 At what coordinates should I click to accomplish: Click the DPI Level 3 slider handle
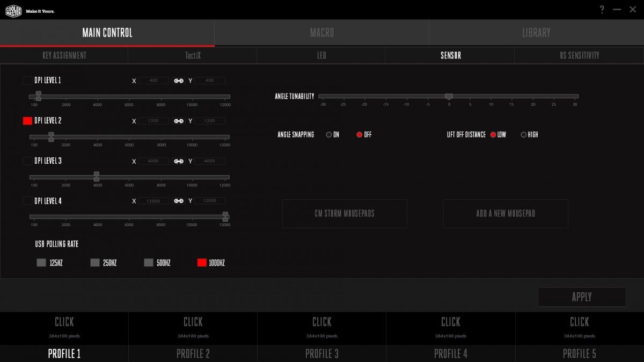click(96, 177)
